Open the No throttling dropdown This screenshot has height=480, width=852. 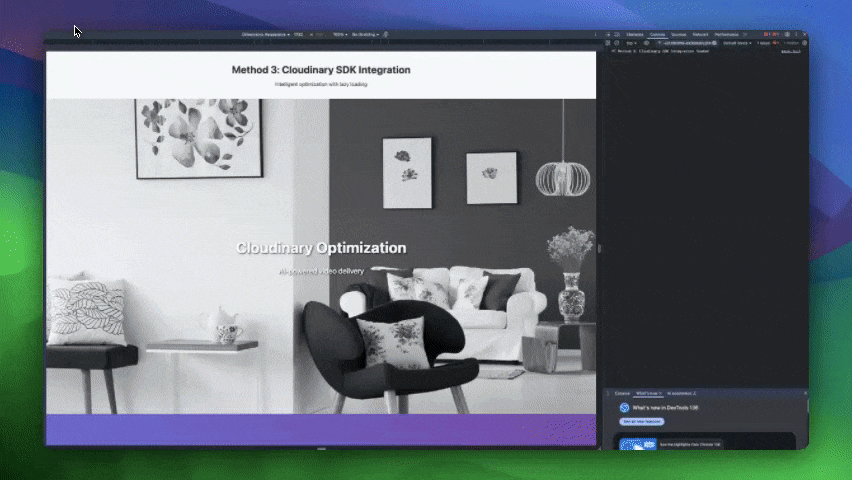pyautogui.click(x=365, y=35)
